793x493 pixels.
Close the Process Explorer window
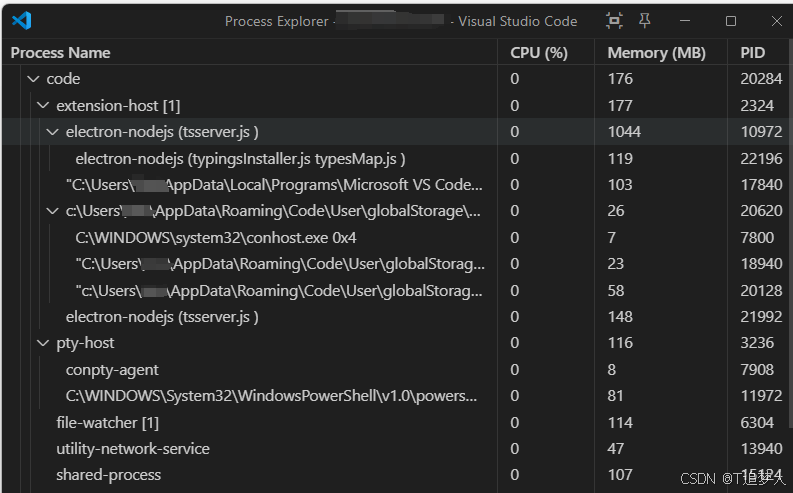pos(777,21)
